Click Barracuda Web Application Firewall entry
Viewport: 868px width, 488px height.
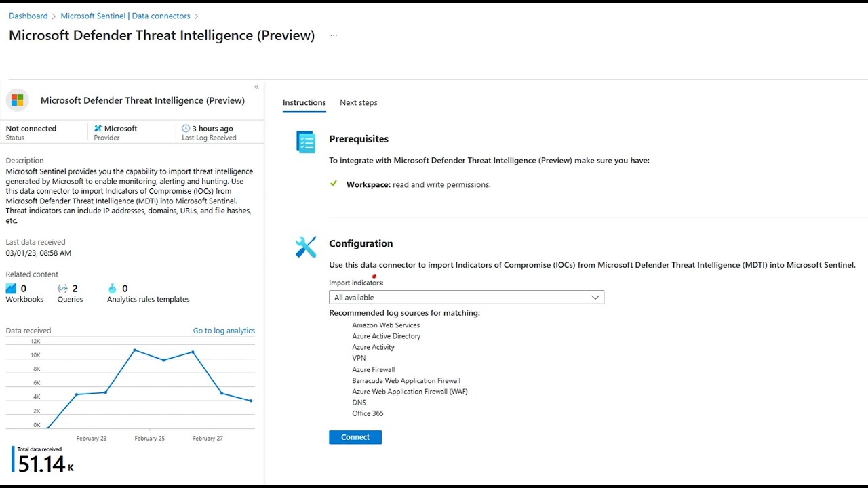(x=406, y=381)
